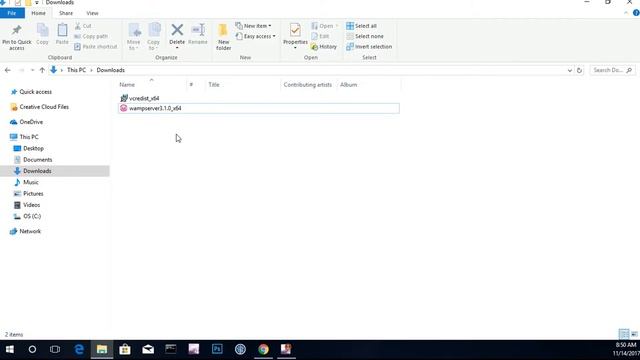Switch to the Home ribbon tab

coord(38,13)
